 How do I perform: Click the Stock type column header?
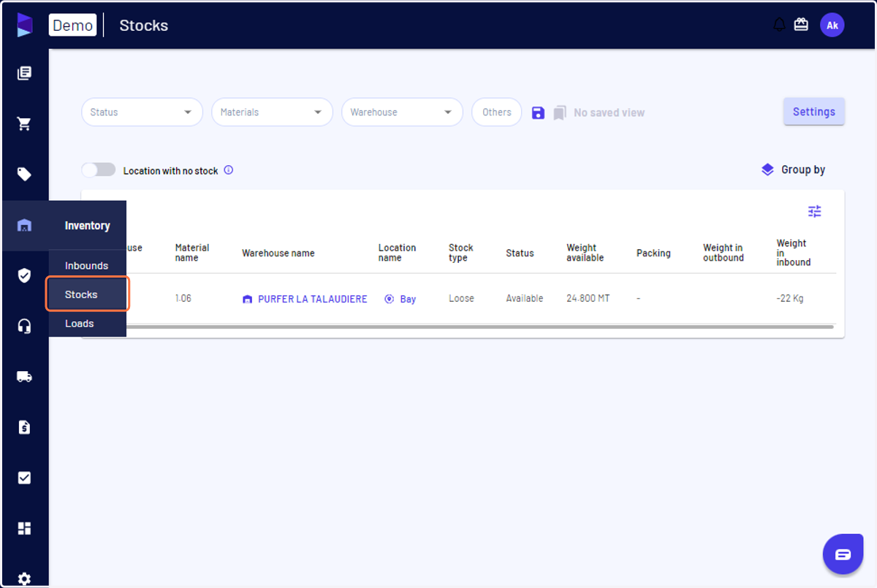(460, 253)
